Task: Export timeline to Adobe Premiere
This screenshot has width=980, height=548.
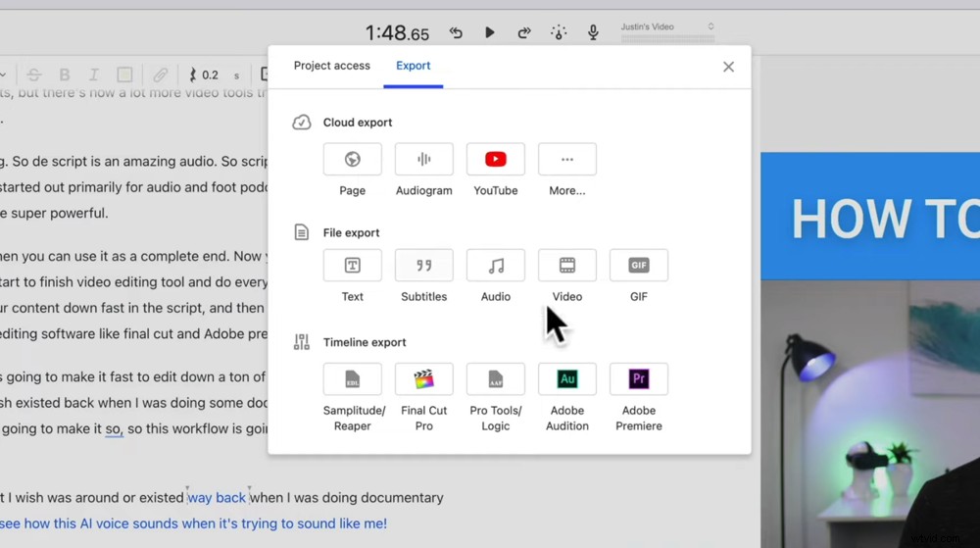Action: tap(639, 378)
